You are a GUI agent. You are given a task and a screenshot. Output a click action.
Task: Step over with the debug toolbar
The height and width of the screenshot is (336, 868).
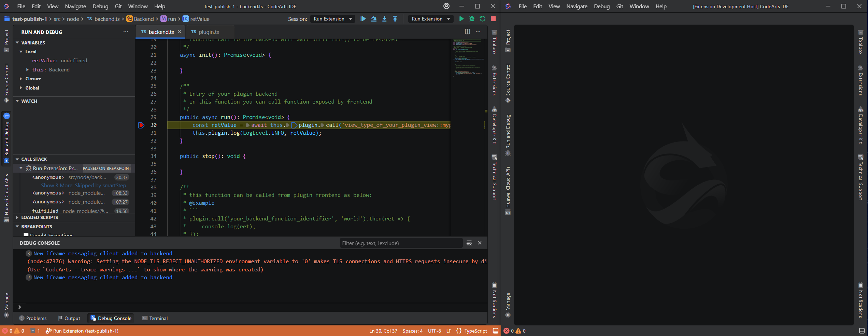pyautogui.click(x=374, y=19)
